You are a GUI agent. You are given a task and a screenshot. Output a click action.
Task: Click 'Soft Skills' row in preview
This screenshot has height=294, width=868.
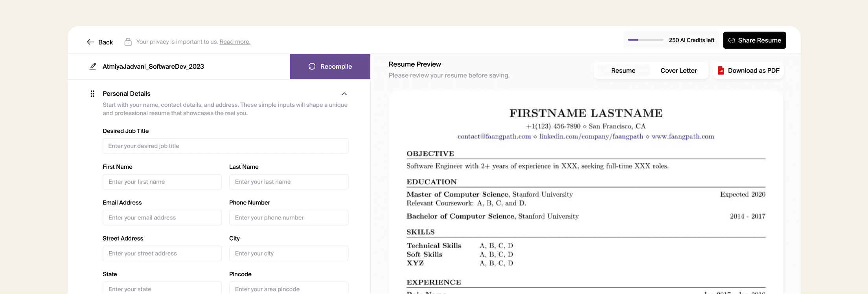(x=460, y=254)
